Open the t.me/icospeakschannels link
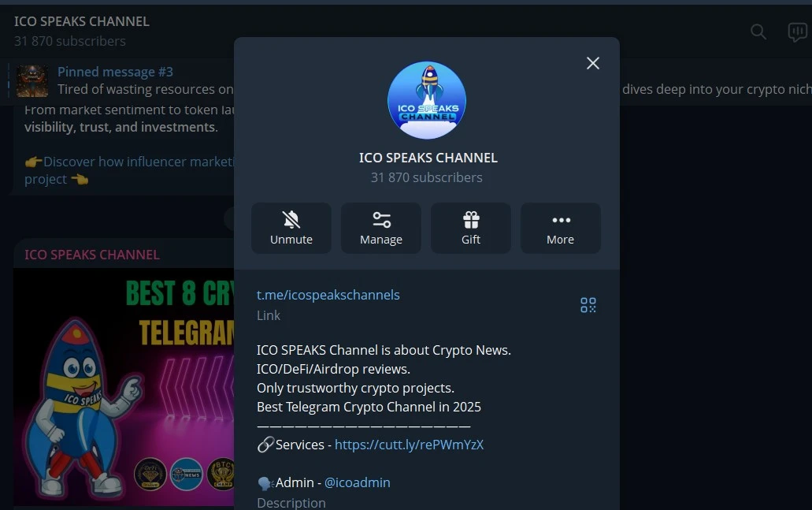Screen dimensions: 812x510 tap(328, 295)
